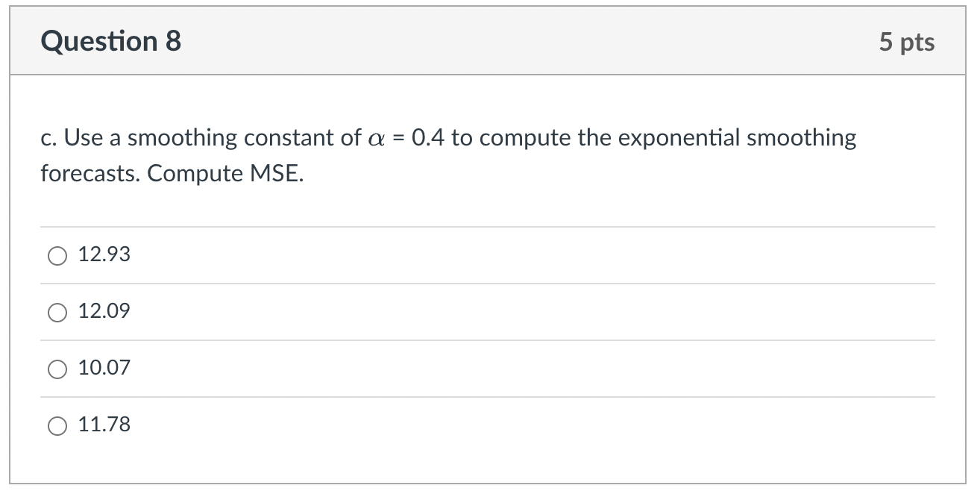
Task: Click the answer label 12.09
Action: (104, 311)
